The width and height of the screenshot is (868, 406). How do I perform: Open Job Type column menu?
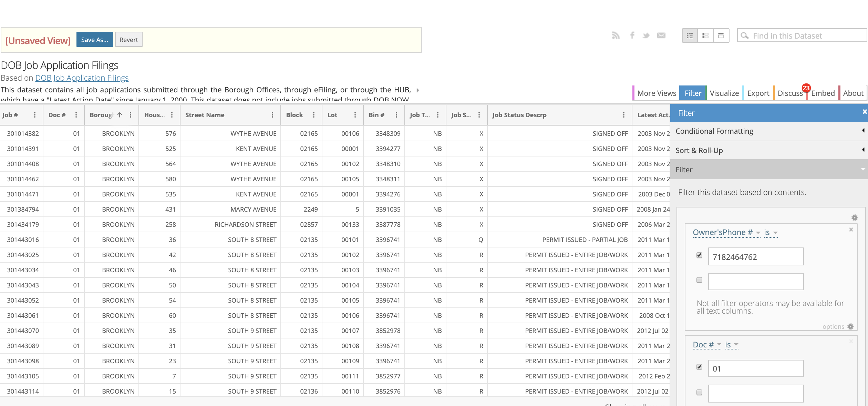pos(438,115)
